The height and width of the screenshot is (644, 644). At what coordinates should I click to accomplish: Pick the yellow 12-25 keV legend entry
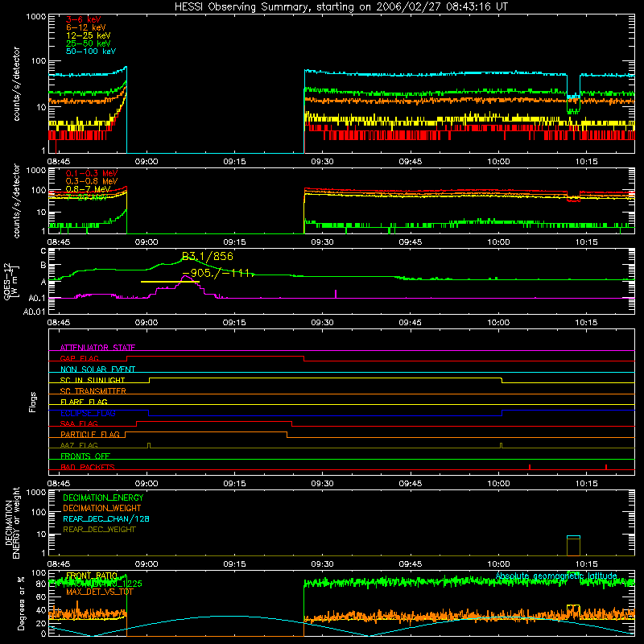click(x=89, y=35)
